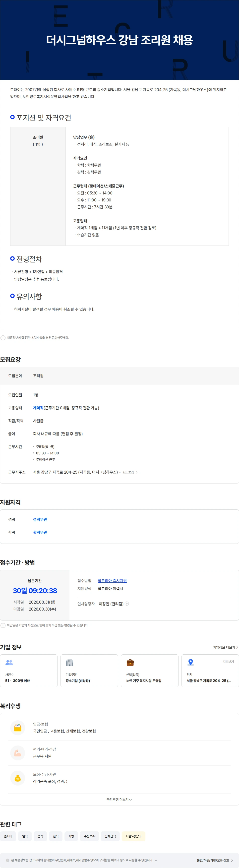Image resolution: width=239 pixels, height=868 pixels.
Task: Open the 문의 link in the notice
Action: pyautogui.click(x=54, y=338)
